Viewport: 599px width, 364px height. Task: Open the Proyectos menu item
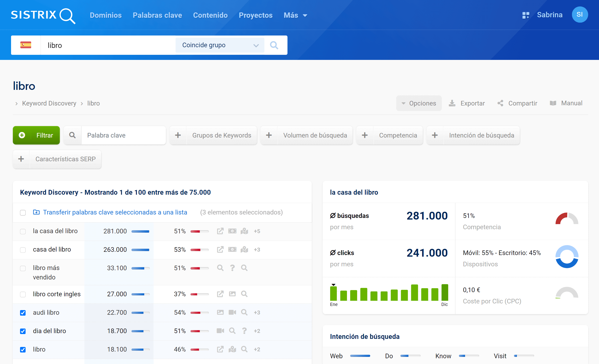click(255, 15)
